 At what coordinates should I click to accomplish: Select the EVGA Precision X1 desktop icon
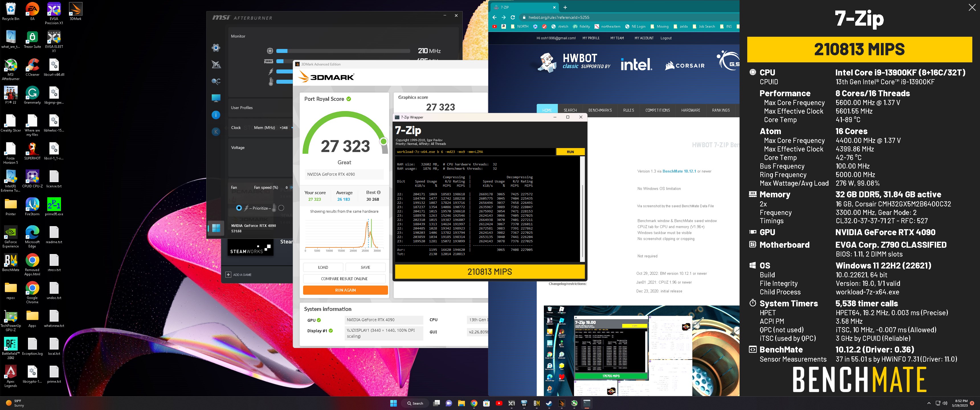(x=54, y=13)
